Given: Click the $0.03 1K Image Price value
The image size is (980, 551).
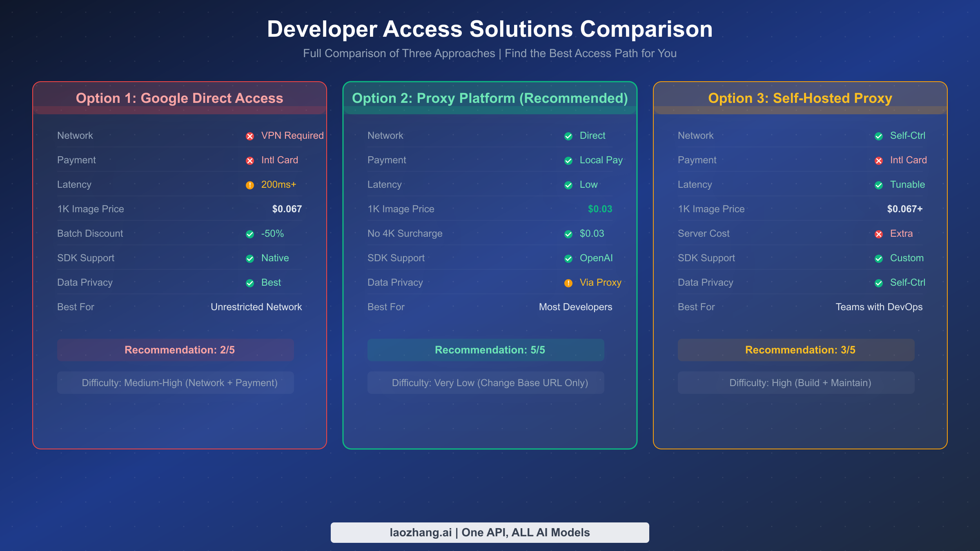Looking at the screenshot, I should (x=599, y=209).
